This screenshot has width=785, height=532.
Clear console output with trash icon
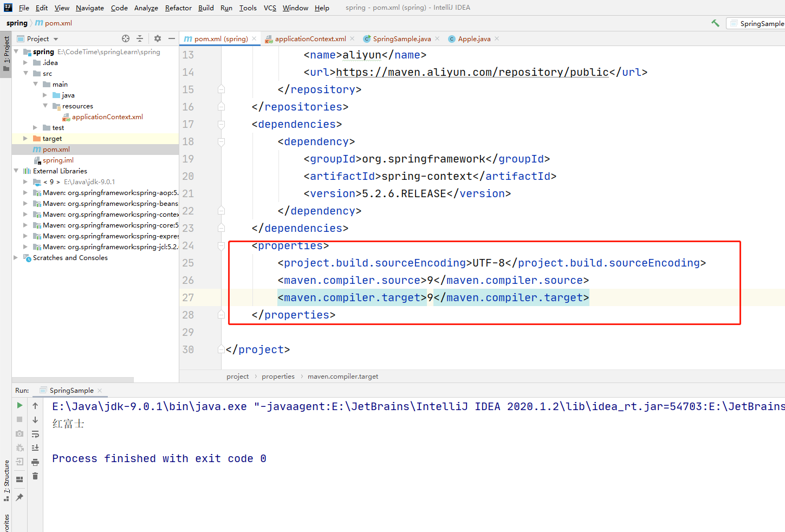point(35,476)
